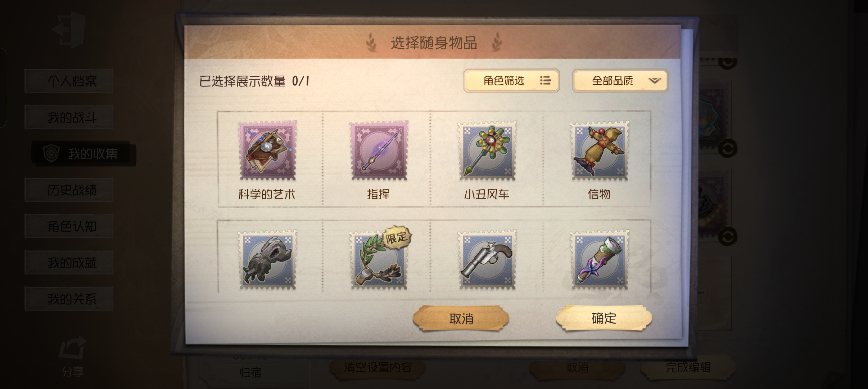
Task: Select the 限定 laurel wreath stamp
Action: point(379,260)
